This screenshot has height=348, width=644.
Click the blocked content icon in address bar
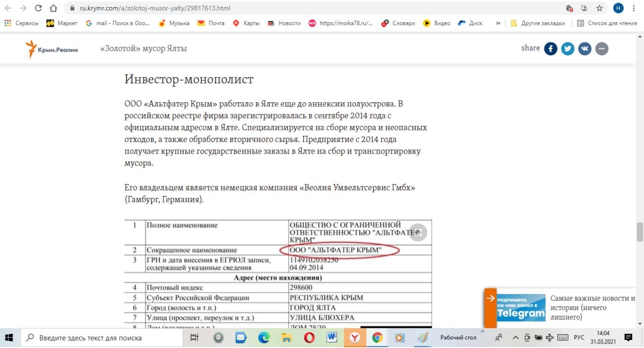pyautogui.click(x=570, y=8)
